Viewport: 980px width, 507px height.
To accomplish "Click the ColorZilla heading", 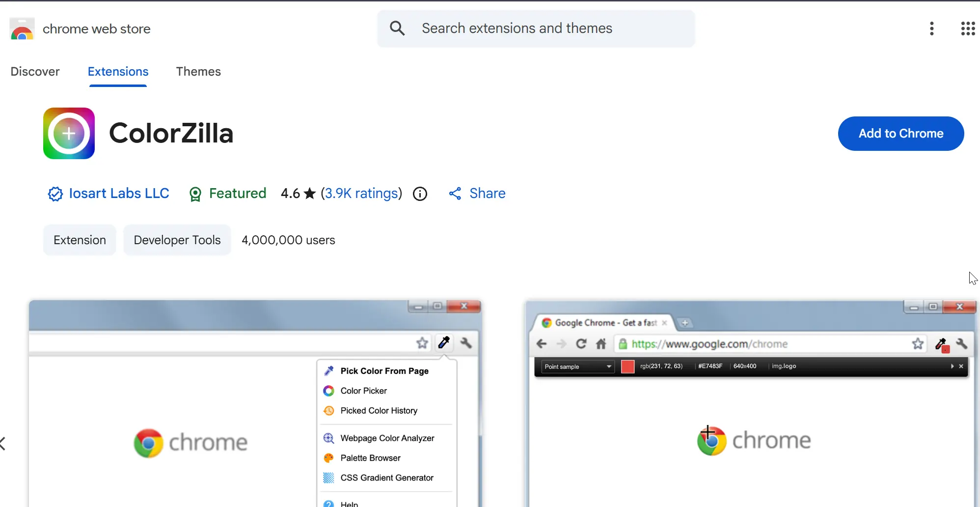I will pos(171,133).
